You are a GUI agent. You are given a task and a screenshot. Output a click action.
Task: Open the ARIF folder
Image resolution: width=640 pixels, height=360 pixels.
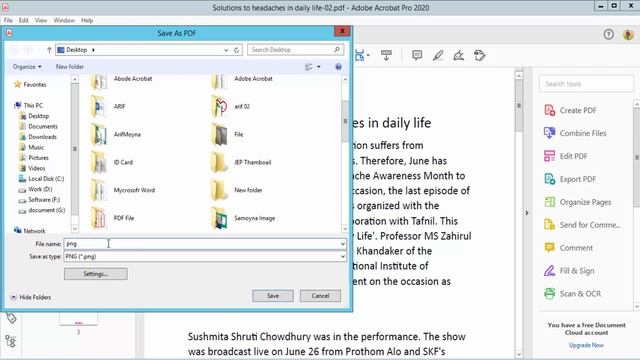click(108, 106)
